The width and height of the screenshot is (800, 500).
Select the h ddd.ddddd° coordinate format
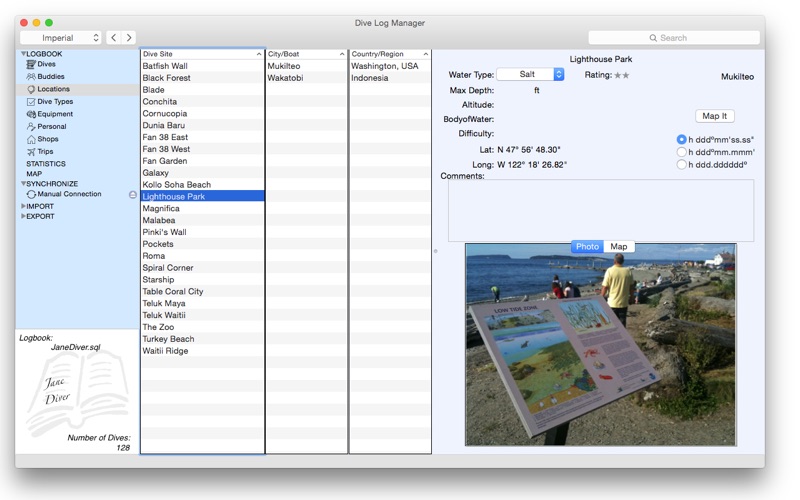(681, 164)
